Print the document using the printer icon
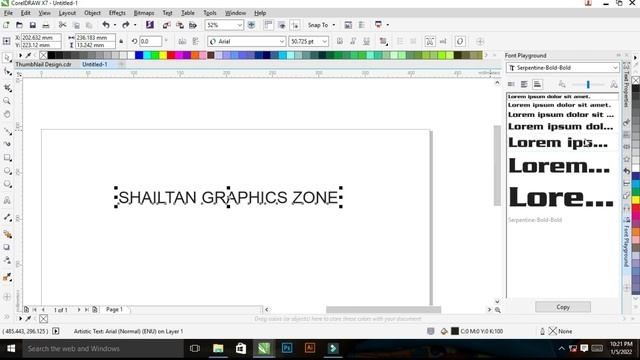The image size is (640, 360). pos(46,25)
